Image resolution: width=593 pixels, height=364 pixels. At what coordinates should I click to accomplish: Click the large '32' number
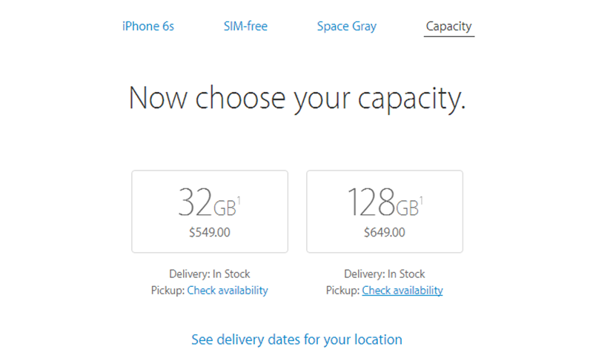(194, 202)
